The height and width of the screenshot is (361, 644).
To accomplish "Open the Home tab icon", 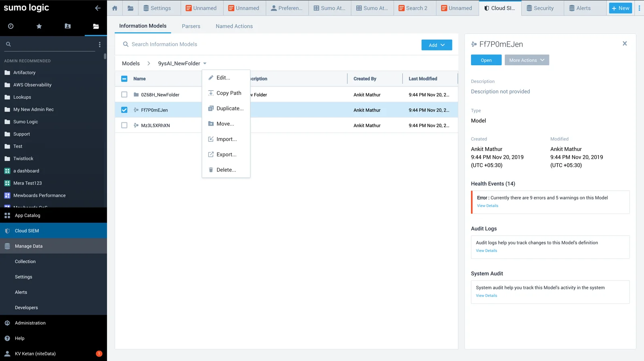I will 115,8.
